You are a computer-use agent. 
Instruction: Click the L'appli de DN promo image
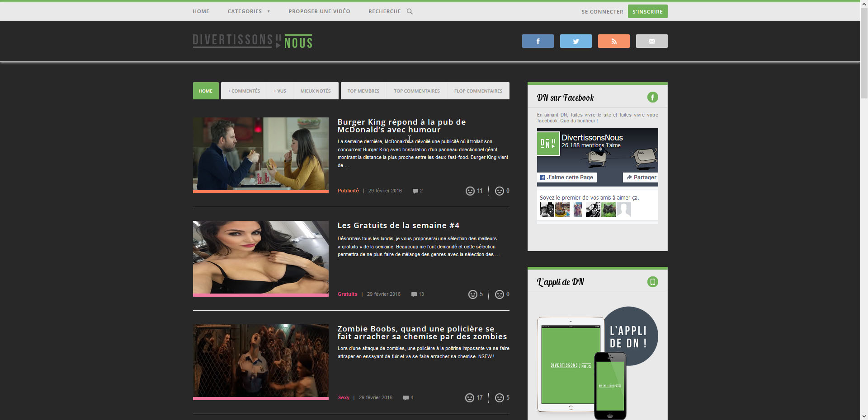(x=598, y=363)
